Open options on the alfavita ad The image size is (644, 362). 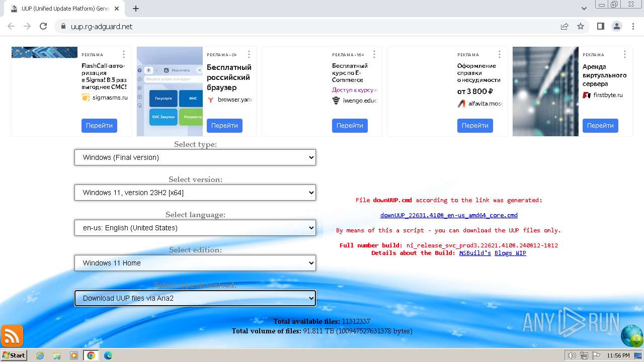pos(500,54)
